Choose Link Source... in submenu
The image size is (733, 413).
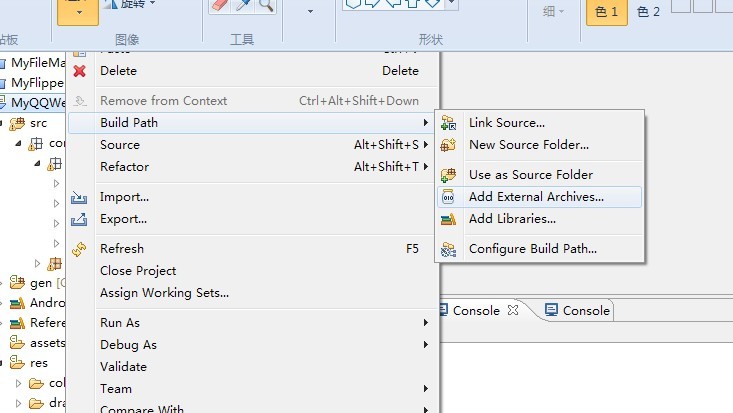pyautogui.click(x=539, y=123)
